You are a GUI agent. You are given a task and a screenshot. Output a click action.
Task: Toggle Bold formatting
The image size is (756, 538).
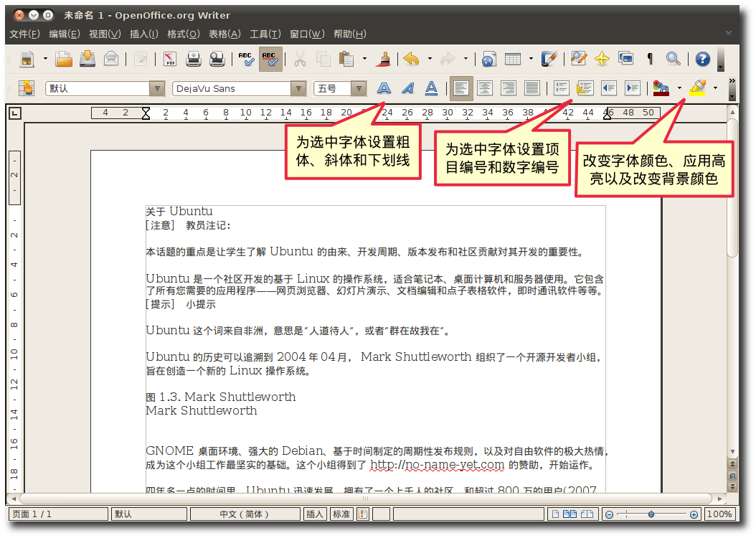tap(384, 88)
